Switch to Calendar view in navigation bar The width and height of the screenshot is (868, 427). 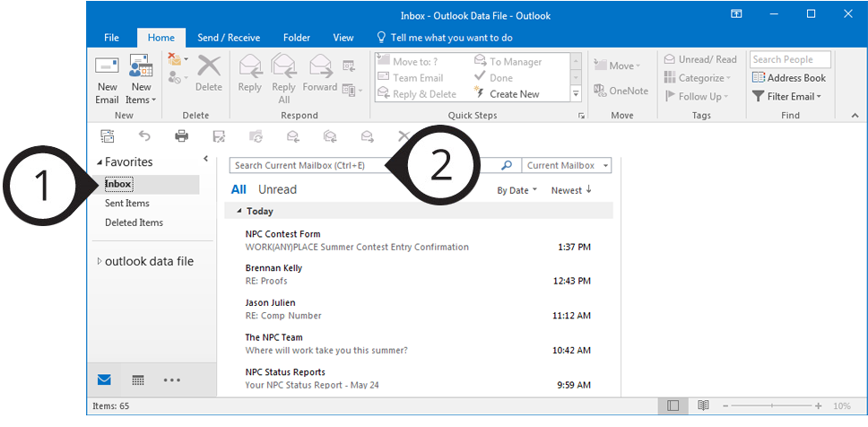coord(138,380)
